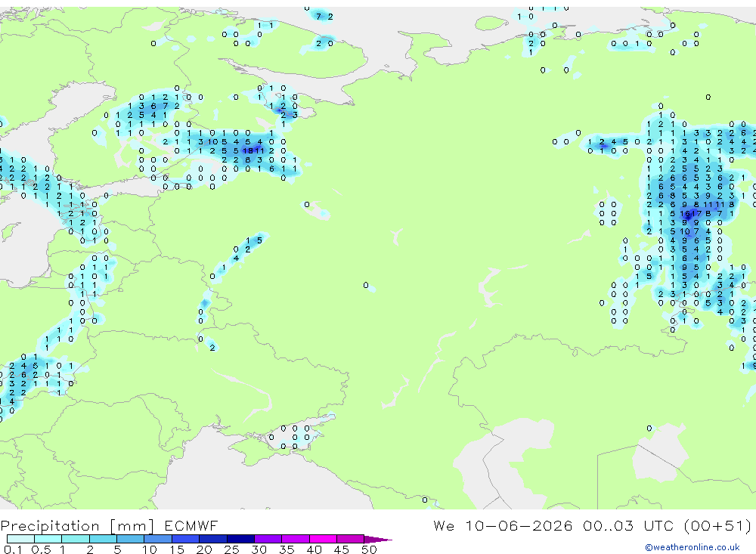The width and height of the screenshot is (756, 554).
Task: Click the legend swatch between 0.1 and 0.5
Action: [20, 539]
